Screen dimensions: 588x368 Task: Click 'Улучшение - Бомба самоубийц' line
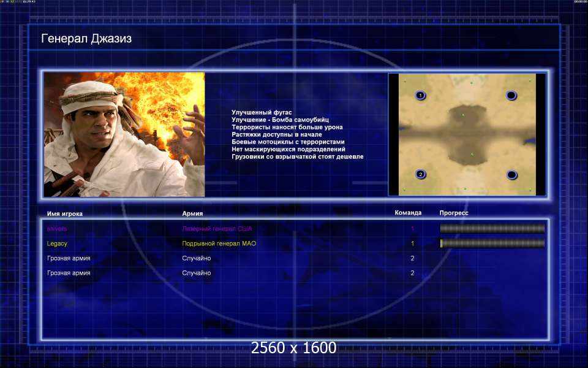click(280, 120)
